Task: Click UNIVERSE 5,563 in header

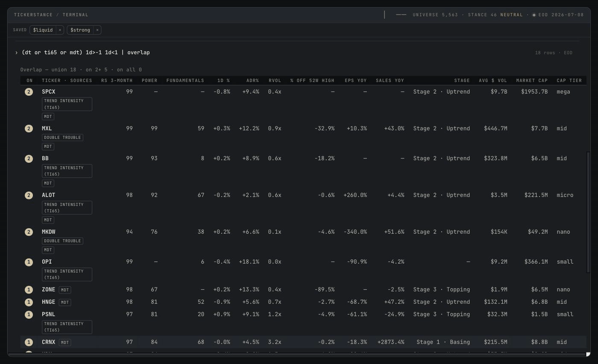Action: (x=435, y=15)
